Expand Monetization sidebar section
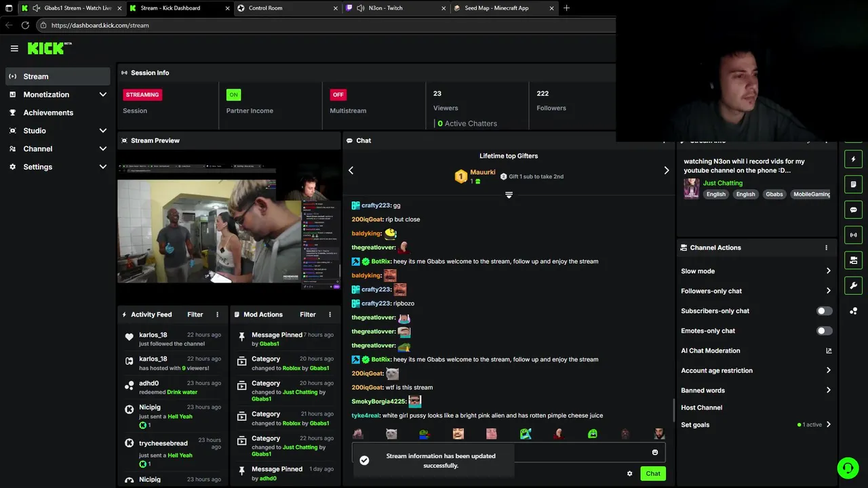 (103, 94)
